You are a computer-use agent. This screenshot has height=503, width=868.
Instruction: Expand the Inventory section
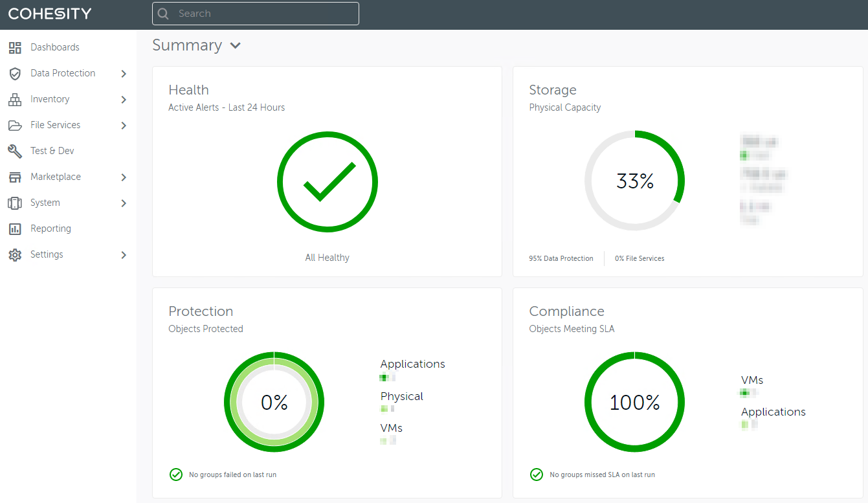coord(123,99)
